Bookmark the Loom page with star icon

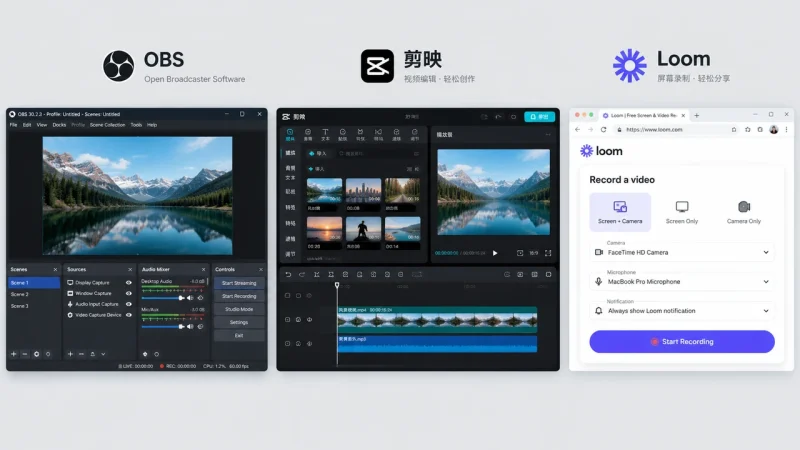tap(747, 130)
